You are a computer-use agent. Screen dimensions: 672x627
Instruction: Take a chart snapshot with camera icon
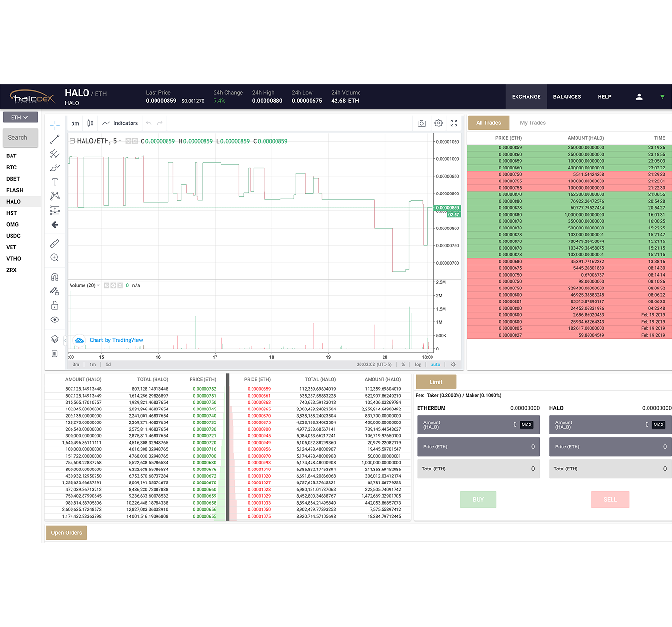coord(421,123)
